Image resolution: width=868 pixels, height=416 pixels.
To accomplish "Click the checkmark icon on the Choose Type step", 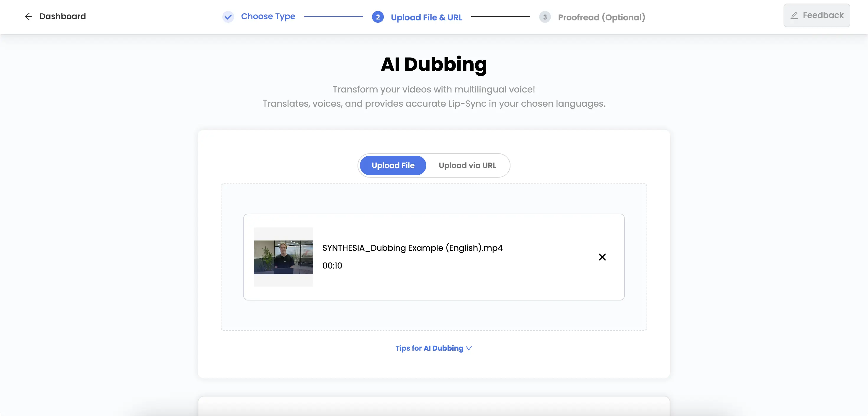I will click(x=228, y=17).
